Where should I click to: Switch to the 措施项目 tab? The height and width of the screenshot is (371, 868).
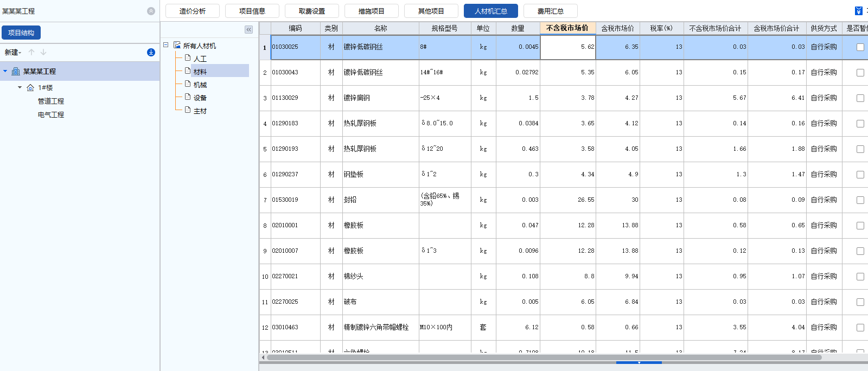point(372,11)
